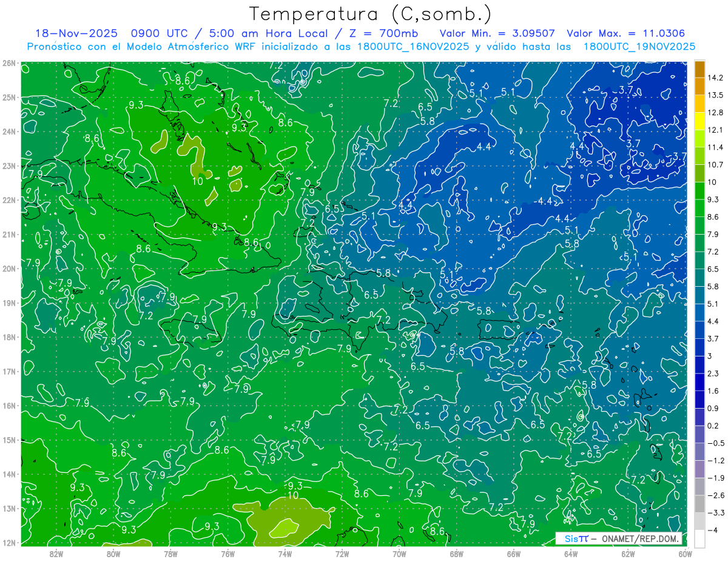Click the latitude axis label "14N"
Screen dimensions: 728x562
pos(9,474)
